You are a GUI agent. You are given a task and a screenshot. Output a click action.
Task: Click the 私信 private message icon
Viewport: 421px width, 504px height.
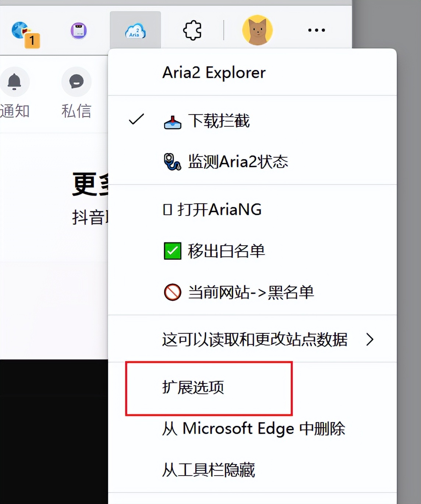pyautogui.click(x=76, y=82)
